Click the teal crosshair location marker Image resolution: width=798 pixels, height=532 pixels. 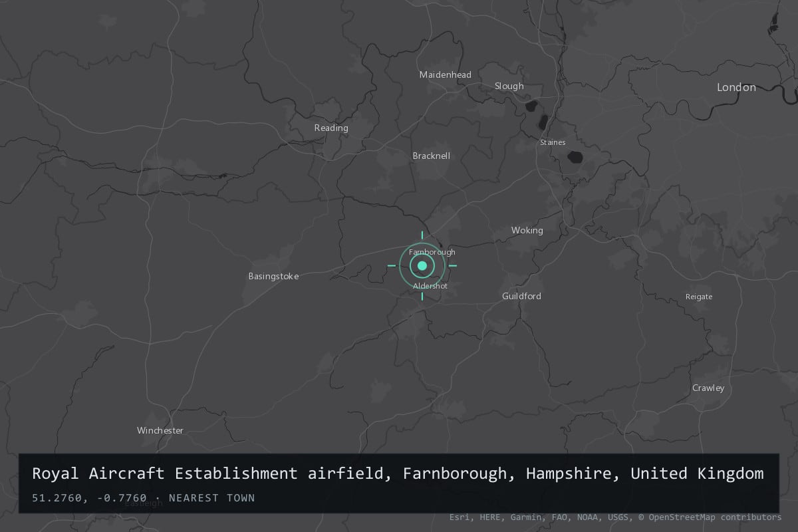422,265
